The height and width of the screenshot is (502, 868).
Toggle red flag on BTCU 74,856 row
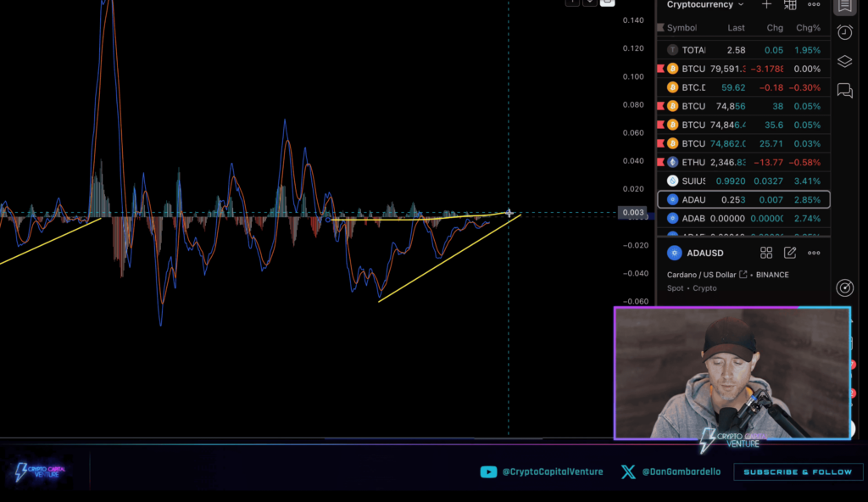(x=660, y=106)
